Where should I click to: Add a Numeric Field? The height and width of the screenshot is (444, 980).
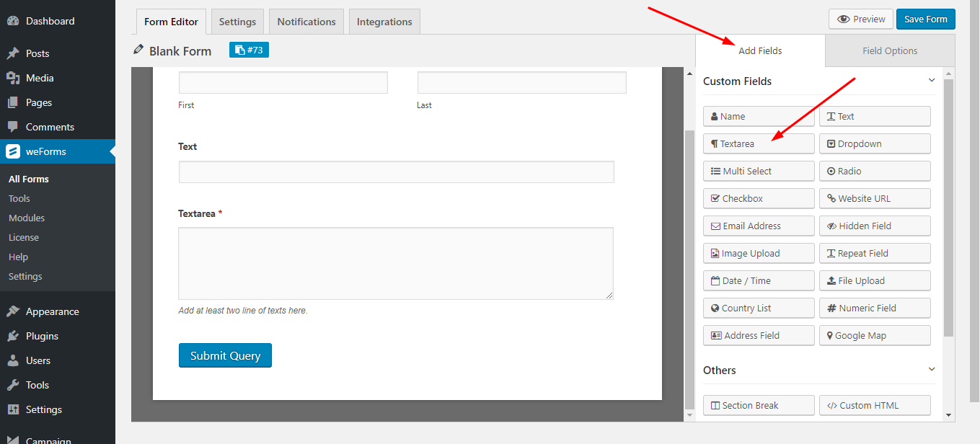[874, 308]
